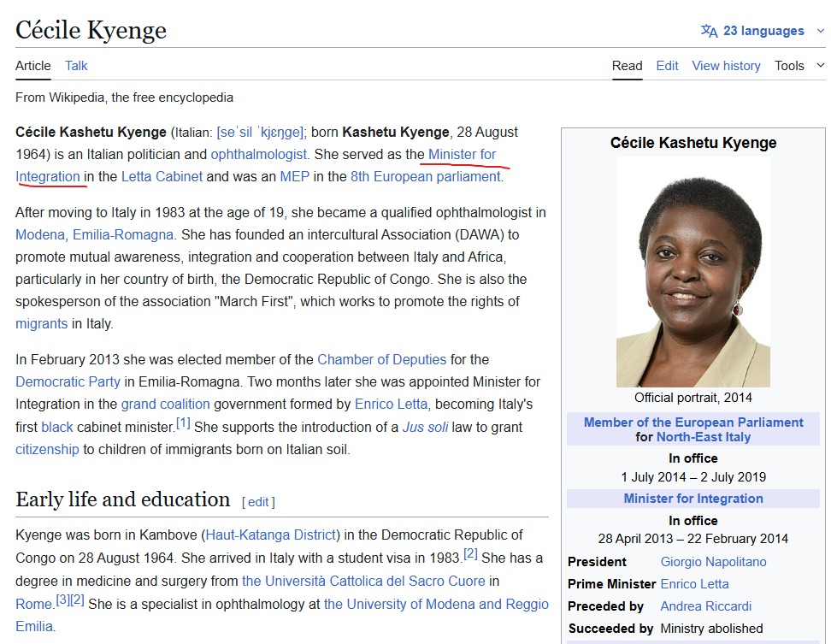
Task: Click the language translation icon
Action: [x=709, y=31]
